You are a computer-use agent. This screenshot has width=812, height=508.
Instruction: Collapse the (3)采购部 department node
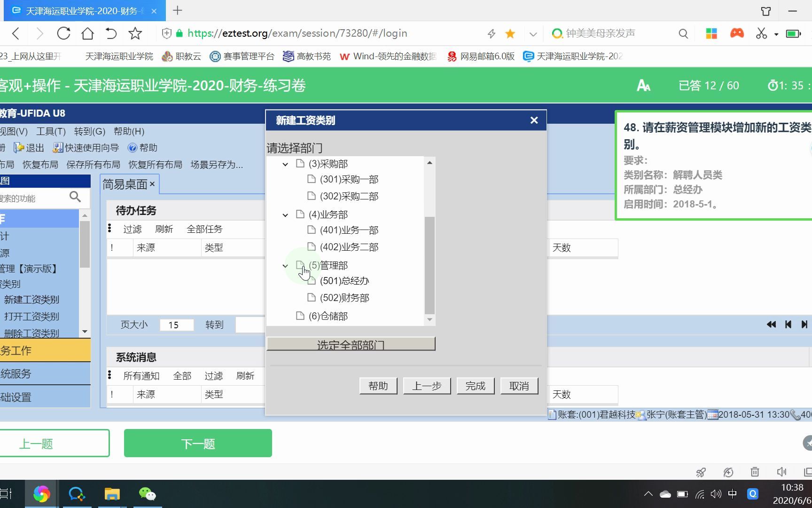[x=285, y=164]
